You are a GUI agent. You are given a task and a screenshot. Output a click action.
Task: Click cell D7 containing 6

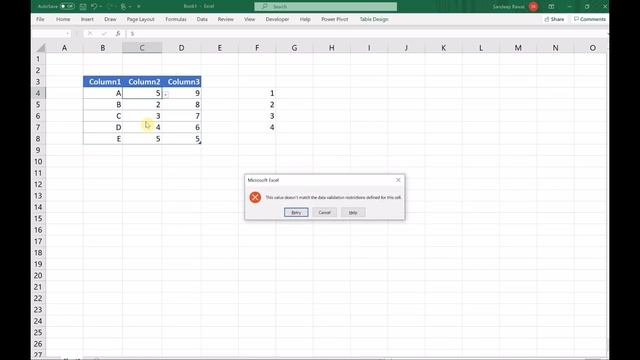point(182,127)
